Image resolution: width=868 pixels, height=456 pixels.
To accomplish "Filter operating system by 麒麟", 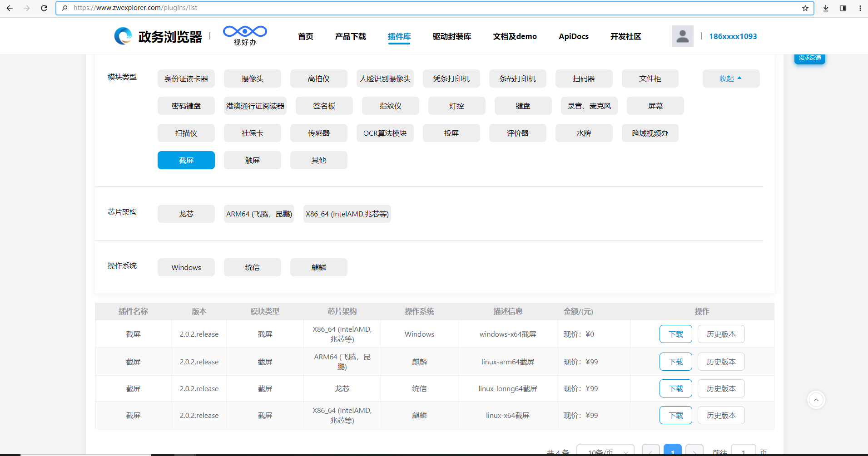I will click(319, 267).
